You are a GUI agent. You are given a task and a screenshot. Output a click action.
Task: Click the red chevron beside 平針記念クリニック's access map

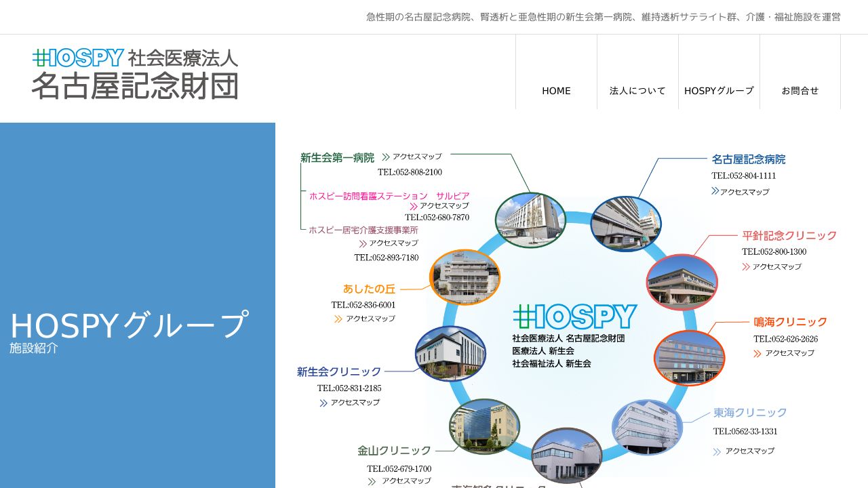coord(745,266)
